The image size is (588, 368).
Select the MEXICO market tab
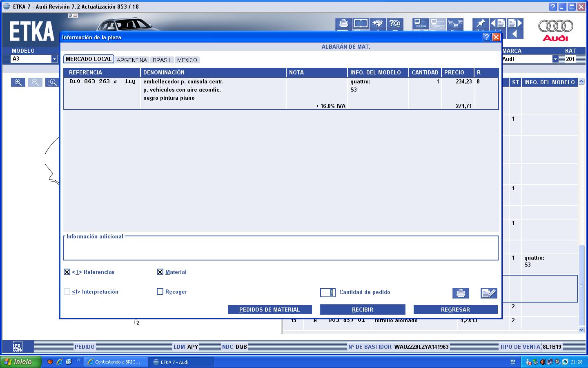[187, 60]
